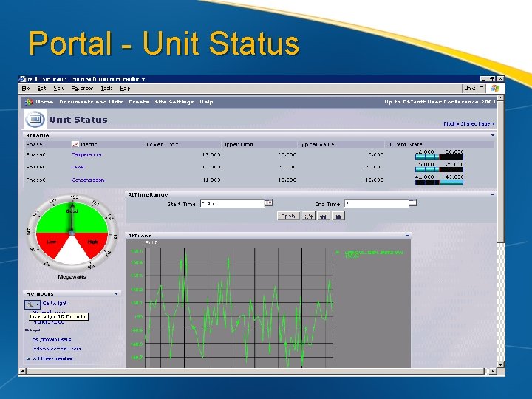This screenshot has width=532, height=399.
Task: Click the Windows flag logo in browser toolbar
Action: click(495, 89)
